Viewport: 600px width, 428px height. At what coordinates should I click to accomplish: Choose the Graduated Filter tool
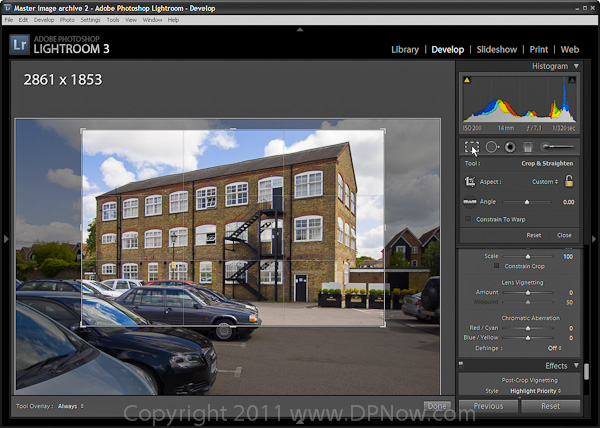coord(528,147)
